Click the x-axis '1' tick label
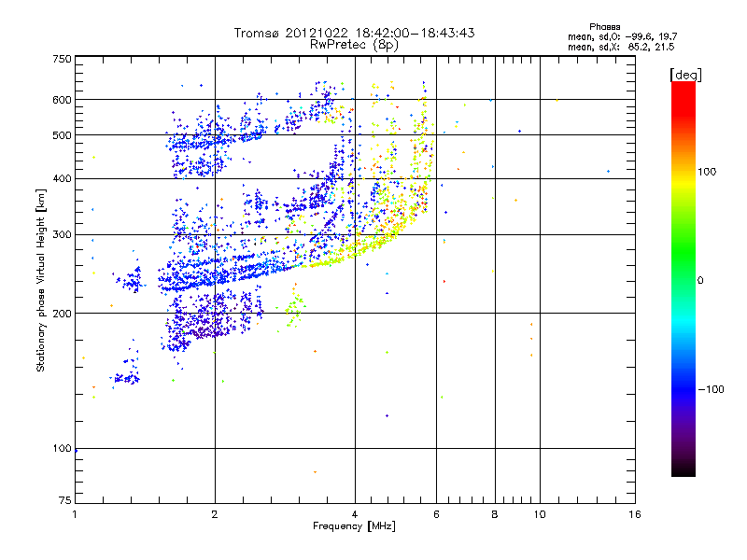 (75, 514)
